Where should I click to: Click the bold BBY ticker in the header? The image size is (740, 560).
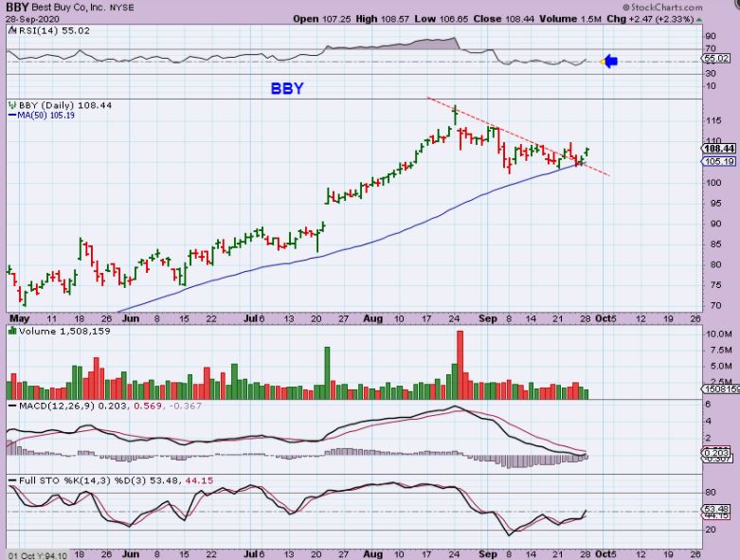tap(17, 7)
